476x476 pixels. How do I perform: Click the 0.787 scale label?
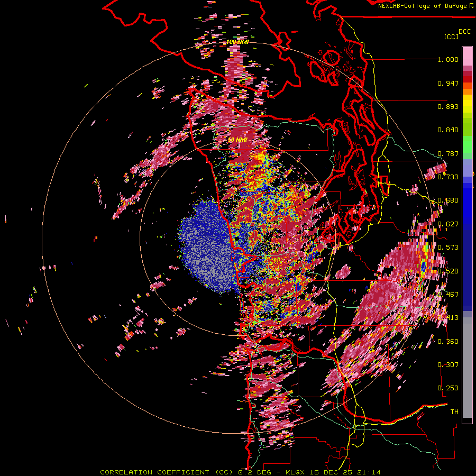pyautogui.click(x=448, y=153)
